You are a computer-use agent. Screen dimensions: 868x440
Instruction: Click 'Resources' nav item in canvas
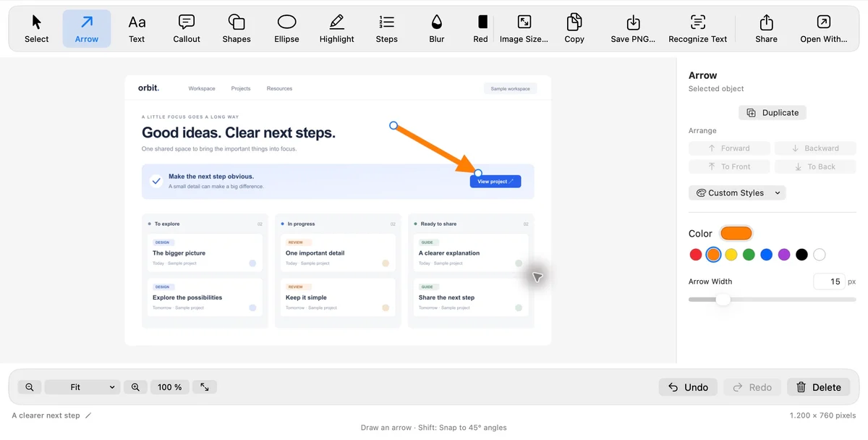click(x=279, y=89)
